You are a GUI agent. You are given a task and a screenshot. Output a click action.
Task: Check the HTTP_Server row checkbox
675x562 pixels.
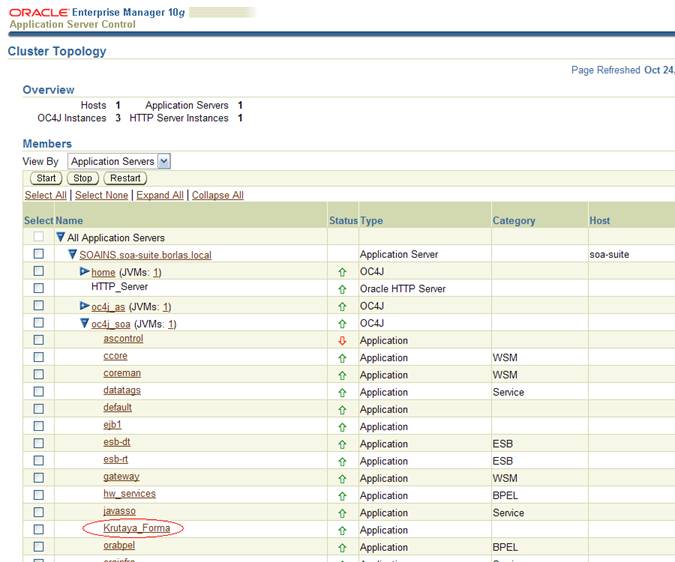click(39, 288)
